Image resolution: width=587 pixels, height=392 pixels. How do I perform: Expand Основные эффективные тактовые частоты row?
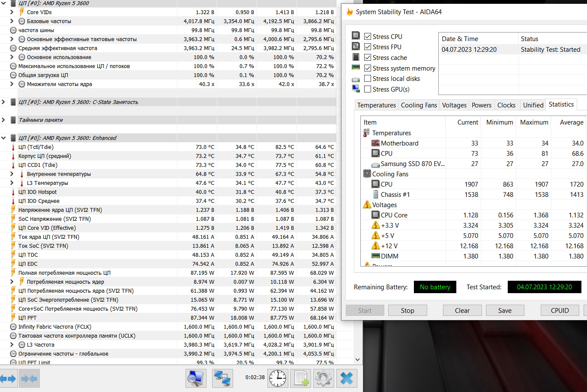(12, 39)
